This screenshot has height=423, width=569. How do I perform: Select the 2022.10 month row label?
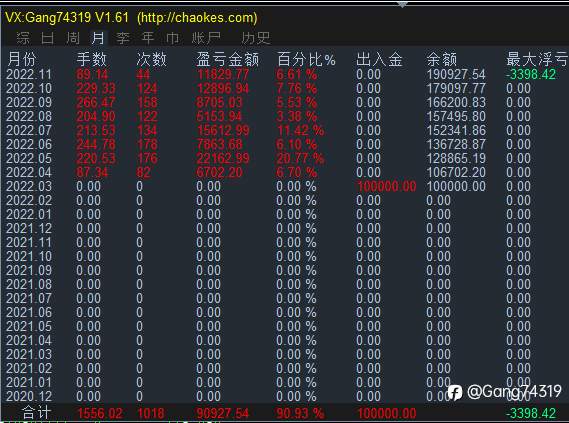[29, 89]
